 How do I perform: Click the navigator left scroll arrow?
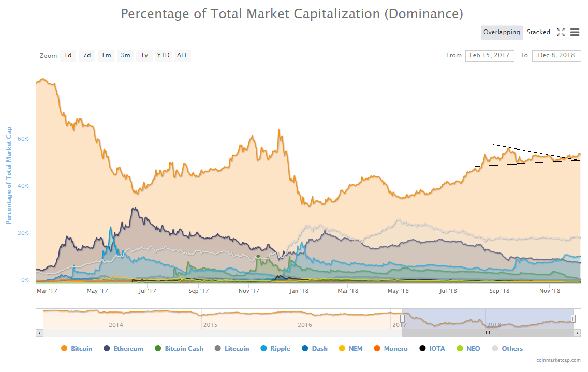tap(39, 333)
